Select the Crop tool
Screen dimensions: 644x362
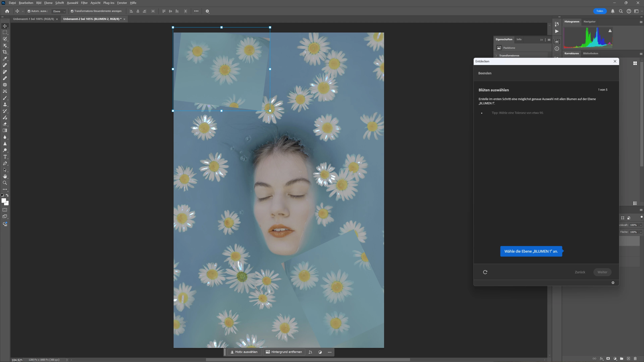(5, 52)
